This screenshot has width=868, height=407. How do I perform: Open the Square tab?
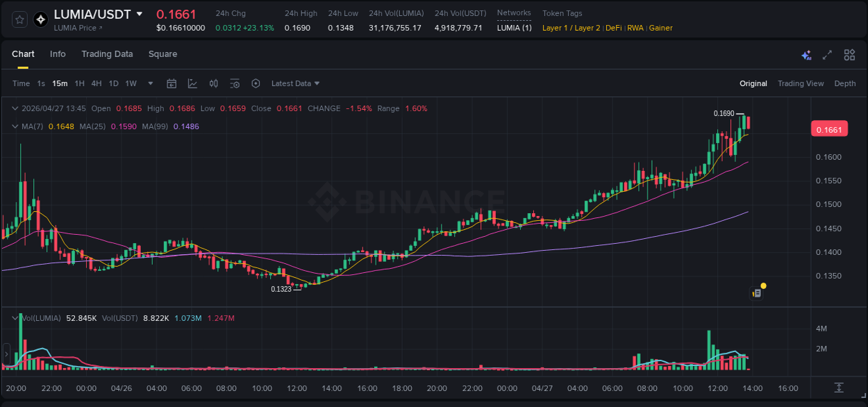[x=162, y=53]
